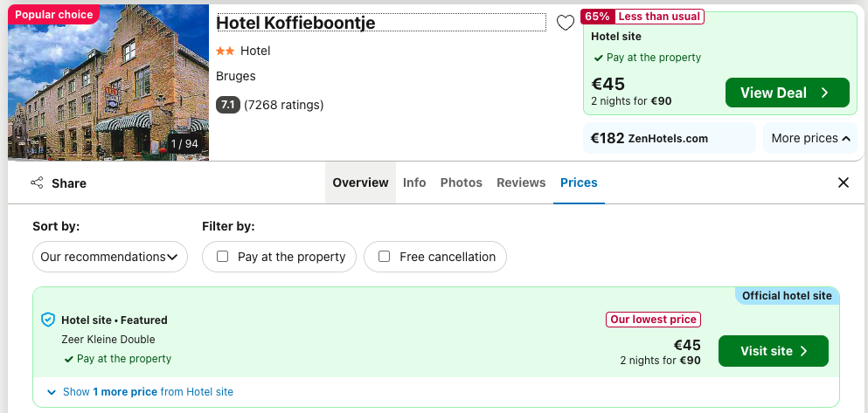
Task: Open the €182 ZenHotels.com offer
Action: pyautogui.click(x=670, y=138)
